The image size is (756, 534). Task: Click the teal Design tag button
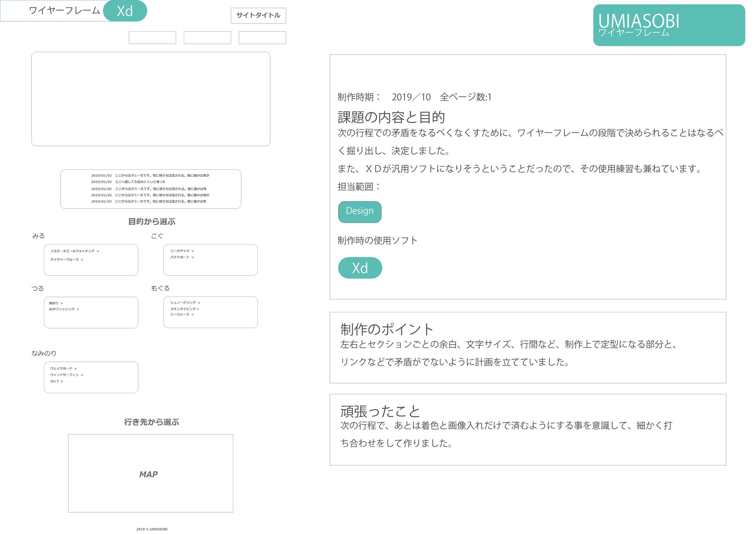[359, 211]
